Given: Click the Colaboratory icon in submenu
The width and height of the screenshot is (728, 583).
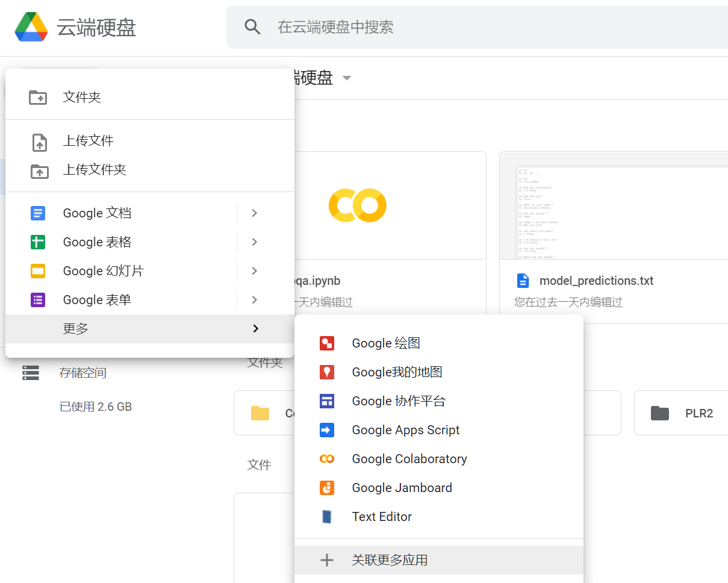Looking at the screenshot, I should point(327,459).
